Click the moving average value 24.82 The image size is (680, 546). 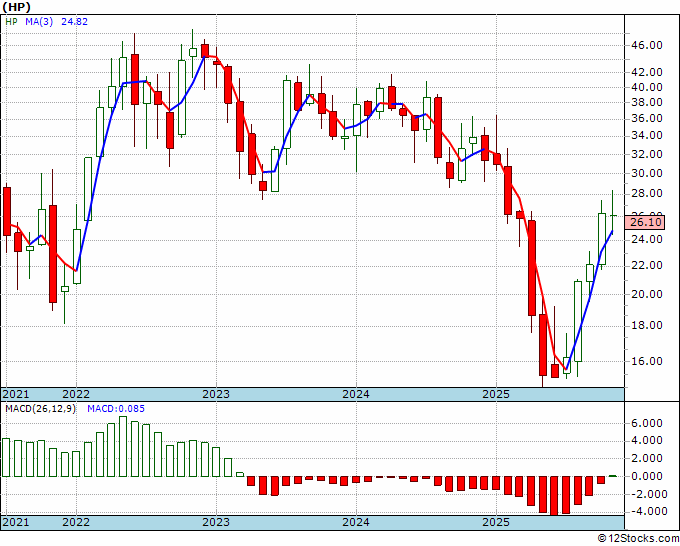pyautogui.click(x=74, y=21)
